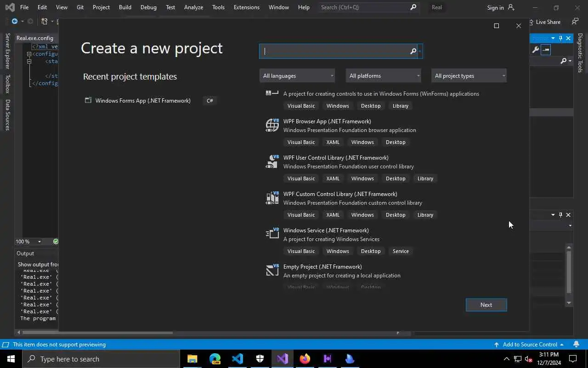Image resolution: width=588 pixels, height=368 pixels.
Task: Close the Create a new project dialog
Action: point(519,26)
